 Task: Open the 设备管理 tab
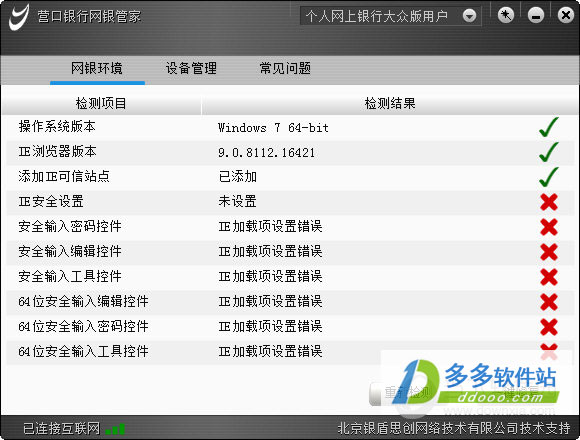point(191,69)
